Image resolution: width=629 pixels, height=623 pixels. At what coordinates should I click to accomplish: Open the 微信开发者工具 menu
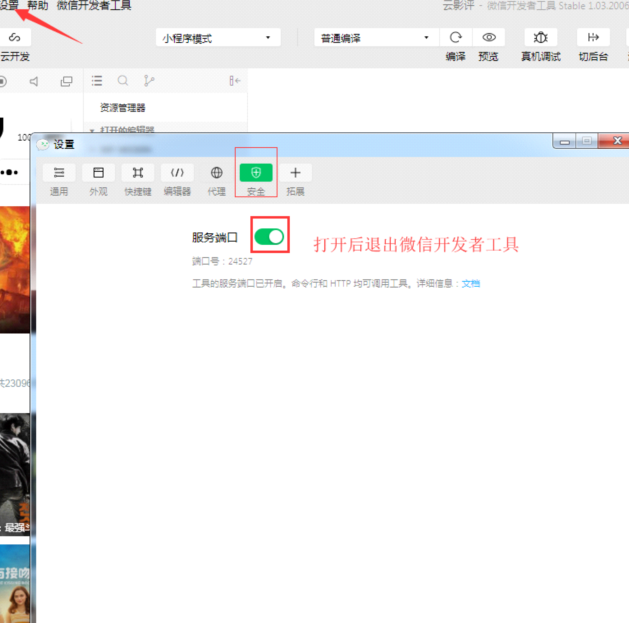point(94,6)
